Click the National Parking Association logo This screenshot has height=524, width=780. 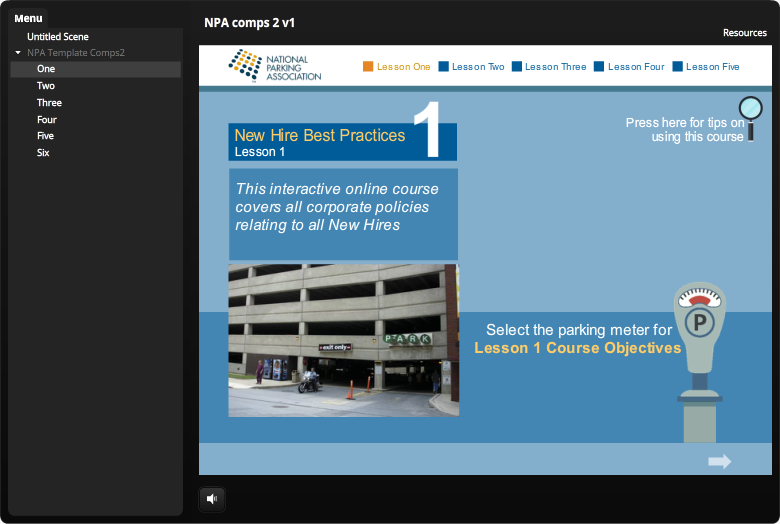[x=275, y=66]
